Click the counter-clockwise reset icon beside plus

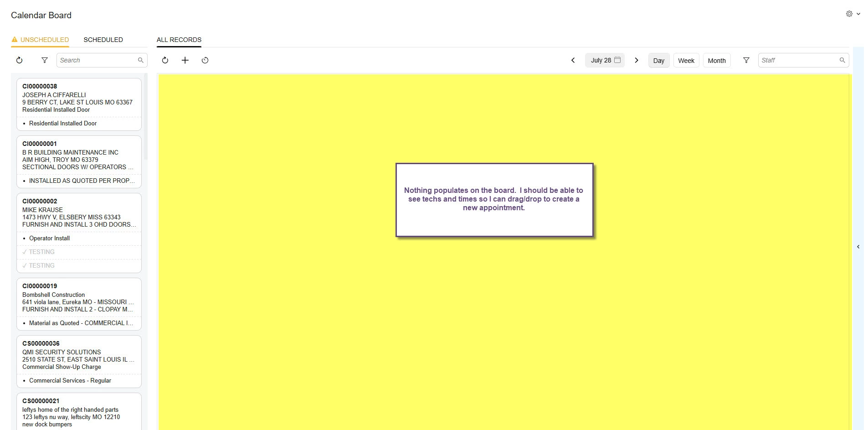click(205, 60)
